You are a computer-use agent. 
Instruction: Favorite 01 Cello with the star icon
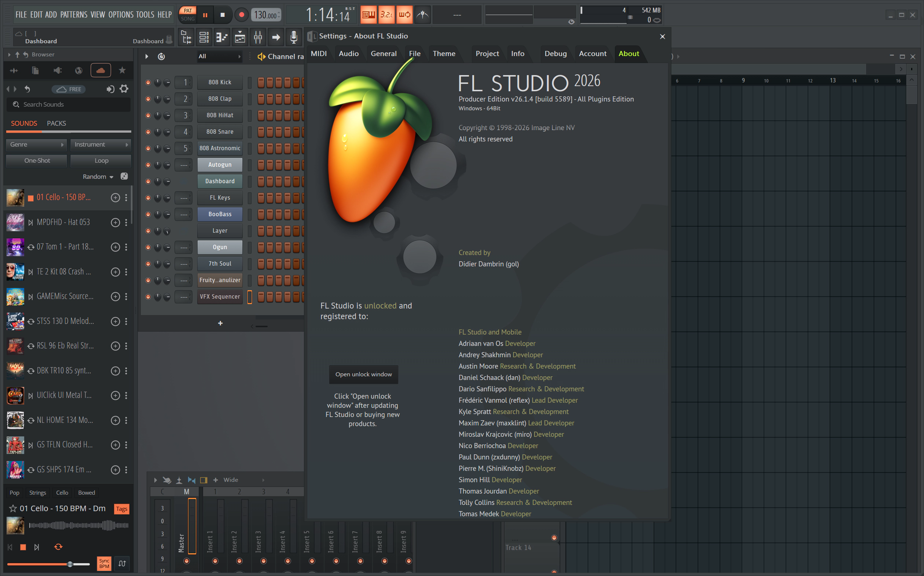pos(13,509)
